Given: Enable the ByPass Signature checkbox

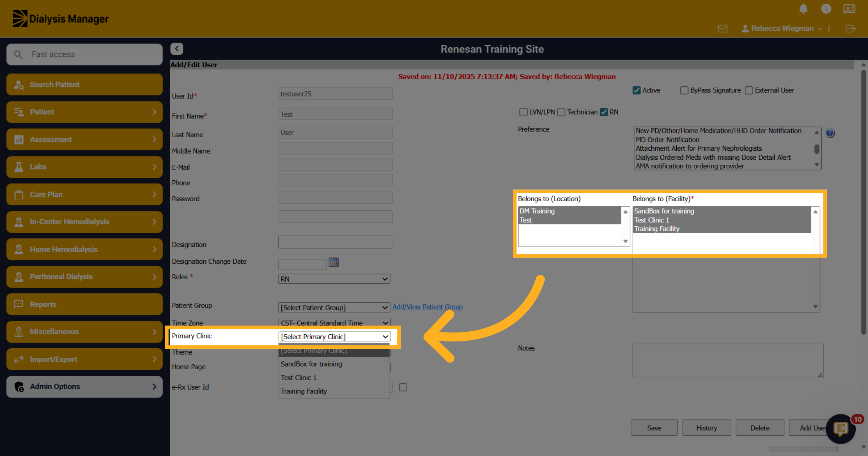Looking at the screenshot, I should pyautogui.click(x=684, y=90).
